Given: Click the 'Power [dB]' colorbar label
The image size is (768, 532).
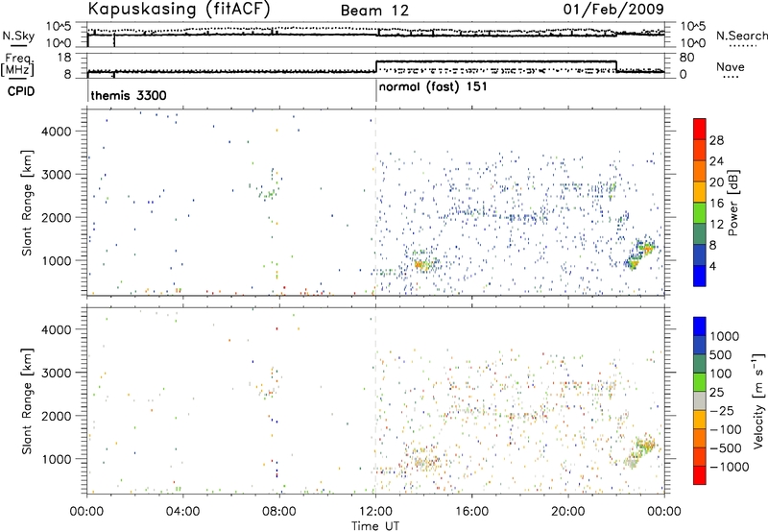Looking at the screenshot, I should (732, 204).
